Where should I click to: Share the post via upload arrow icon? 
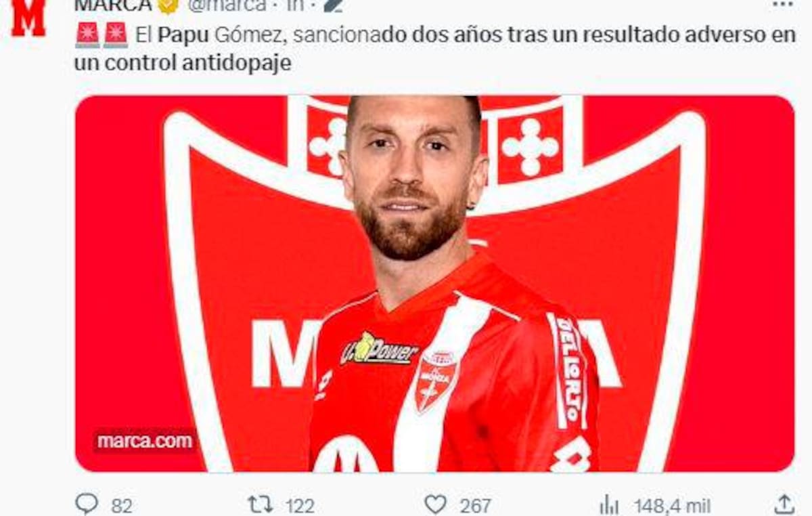(784, 504)
